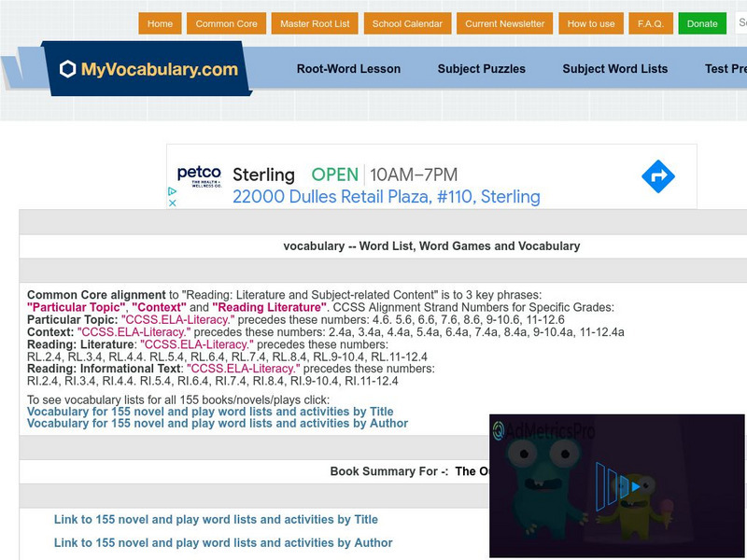Click the AdChoices triangle icon on the ad

click(172, 191)
